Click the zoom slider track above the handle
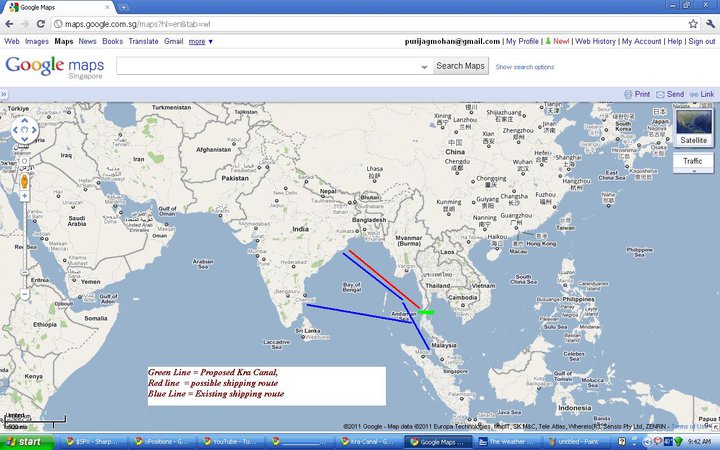The width and height of the screenshot is (720, 450). 25,234
